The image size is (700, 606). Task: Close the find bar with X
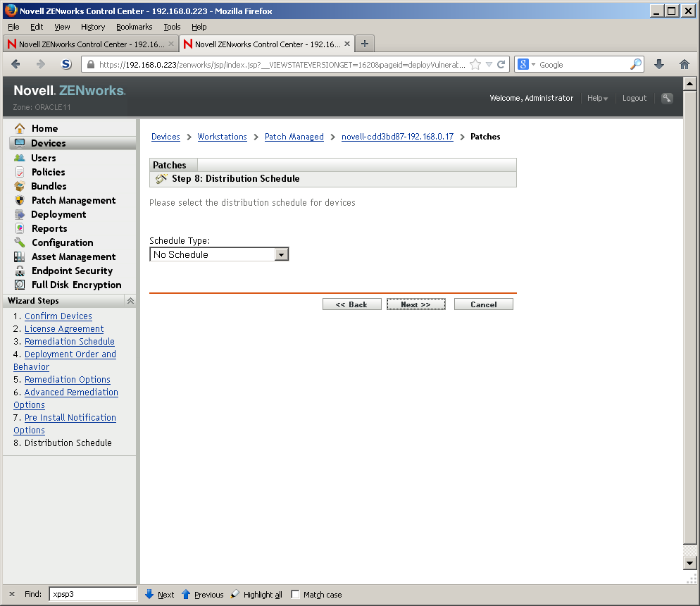click(12, 594)
